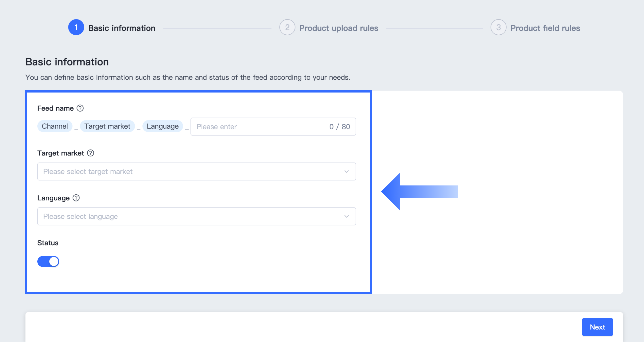644x342 pixels.
Task: Disable the Status toggle switch
Action: coord(48,261)
